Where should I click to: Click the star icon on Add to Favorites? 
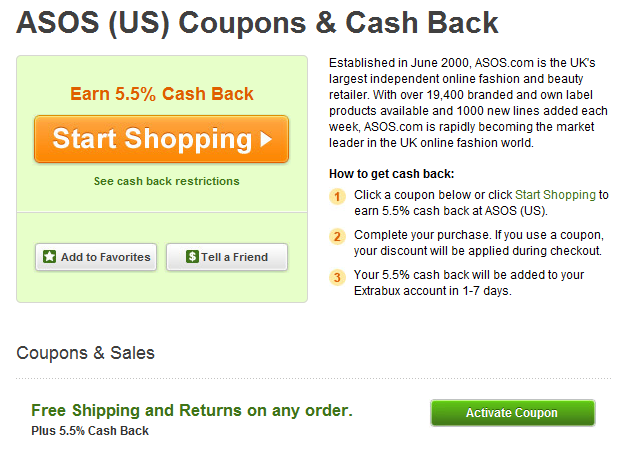[x=49, y=257]
